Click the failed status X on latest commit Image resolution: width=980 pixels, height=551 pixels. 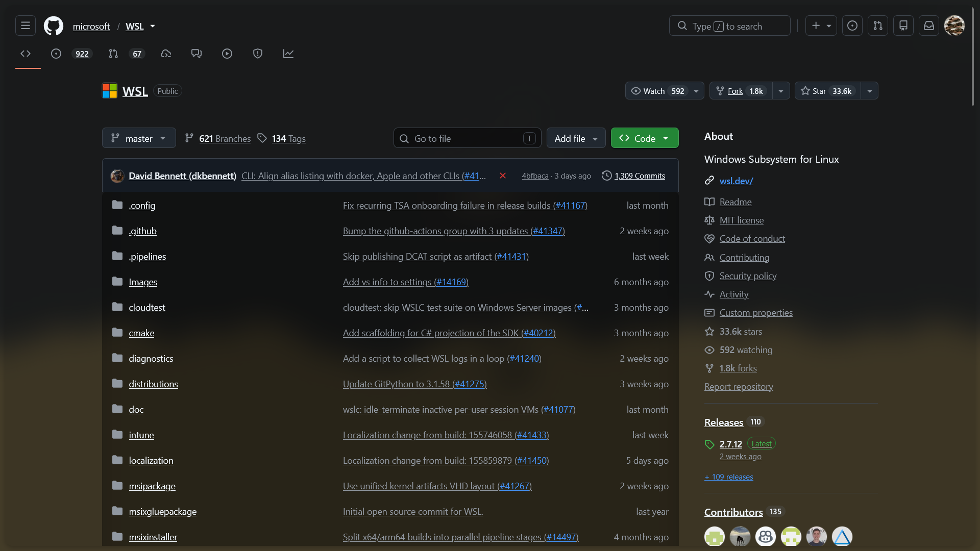pos(503,176)
